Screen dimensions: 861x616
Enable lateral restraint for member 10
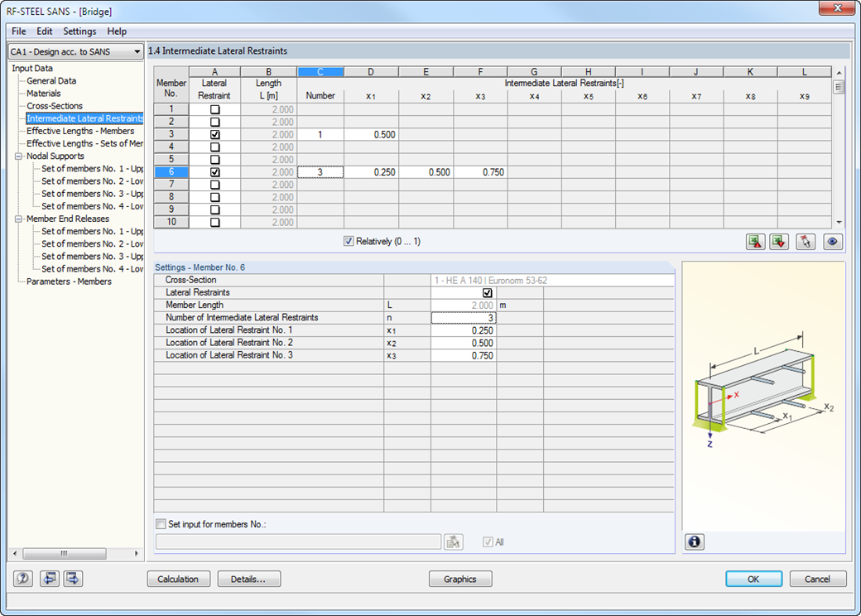coord(214,223)
